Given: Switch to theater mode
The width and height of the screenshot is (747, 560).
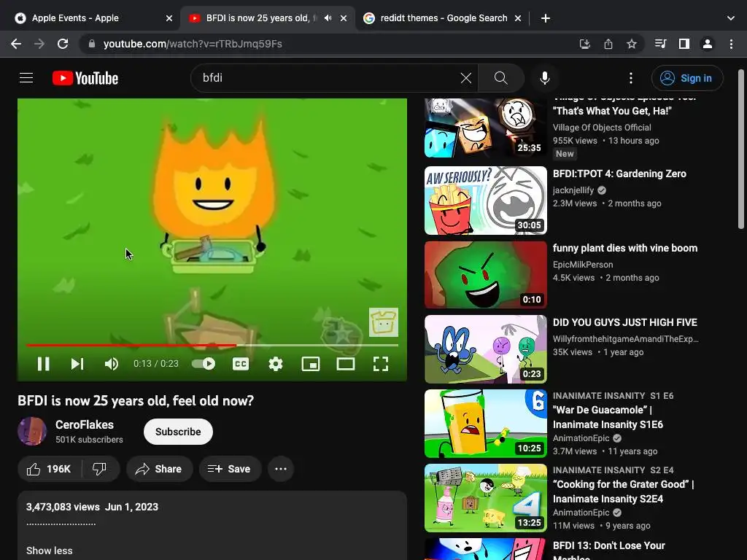Looking at the screenshot, I should pyautogui.click(x=345, y=364).
